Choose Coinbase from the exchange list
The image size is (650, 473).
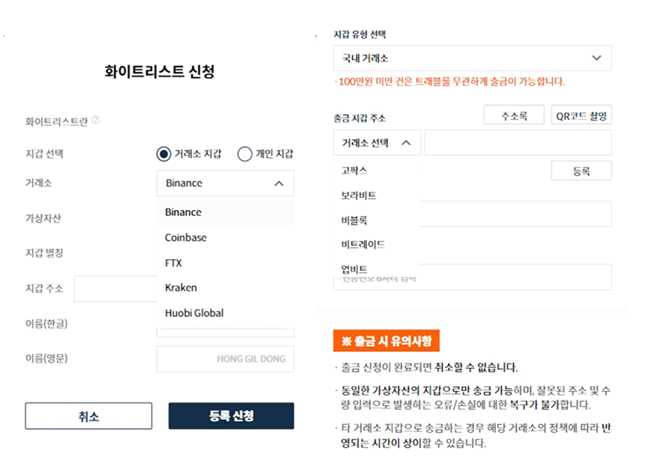[x=186, y=237]
